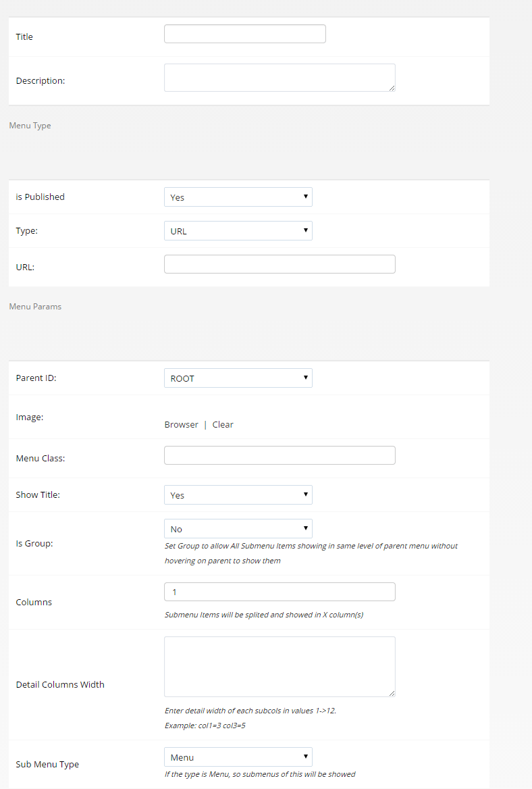532x789 pixels.
Task: Open the is Published dropdown
Action: [x=238, y=197]
